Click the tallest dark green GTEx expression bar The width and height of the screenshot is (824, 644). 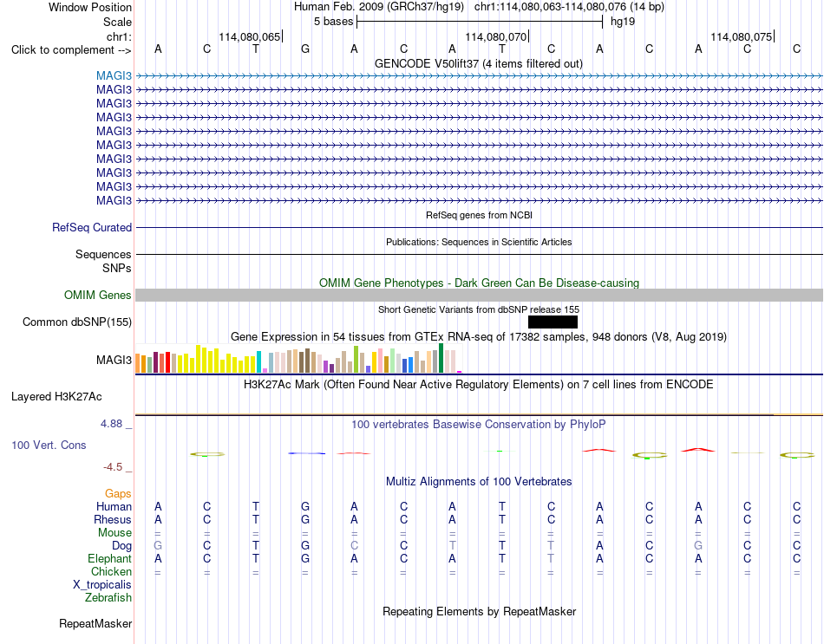click(x=441, y=358)
